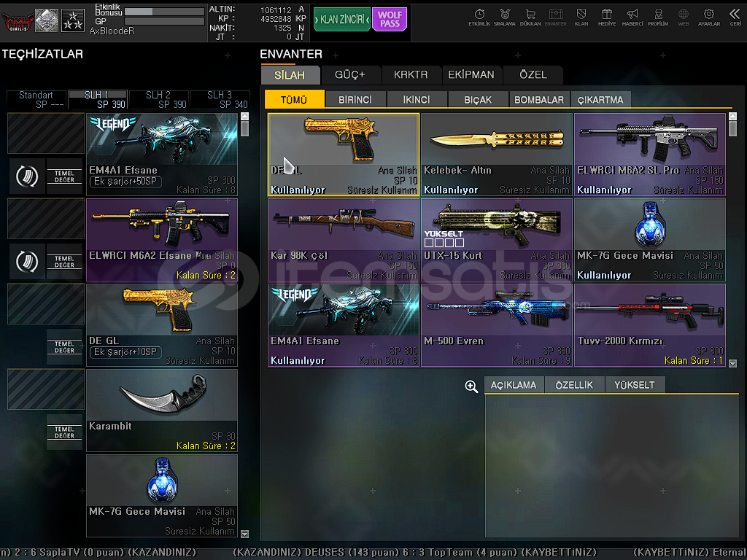Select DE GL in inventory grid
This screenshot has height=560, width=747.
[x=344, y=155]
